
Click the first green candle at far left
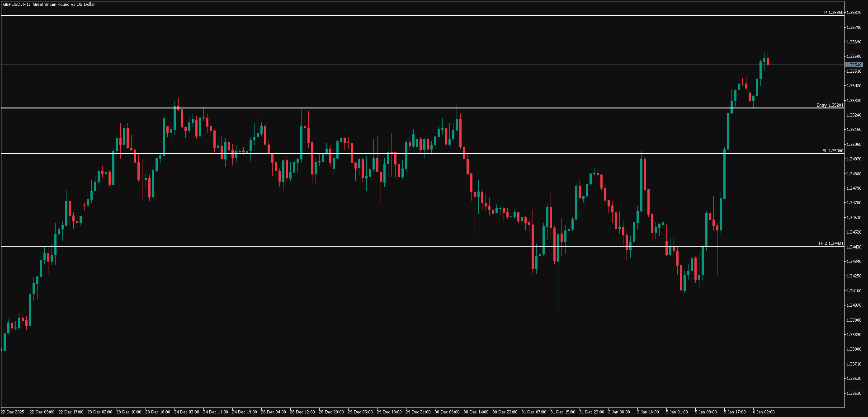coord(5,342)
